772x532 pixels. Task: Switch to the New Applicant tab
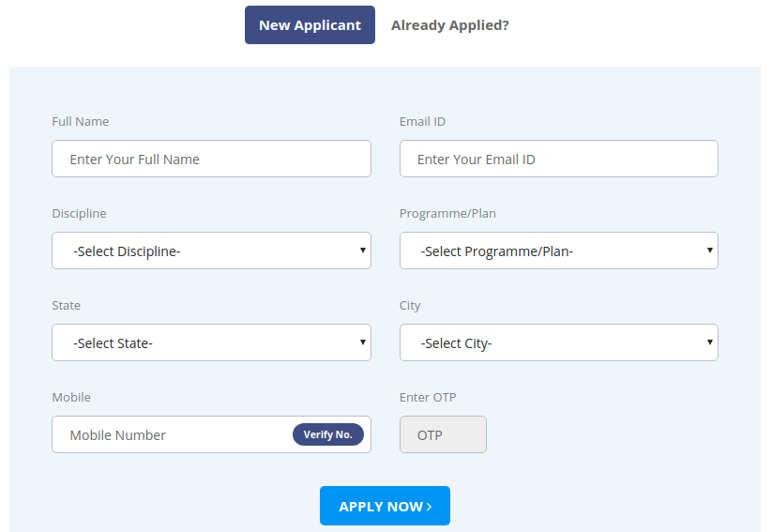[x=310, y=25]
